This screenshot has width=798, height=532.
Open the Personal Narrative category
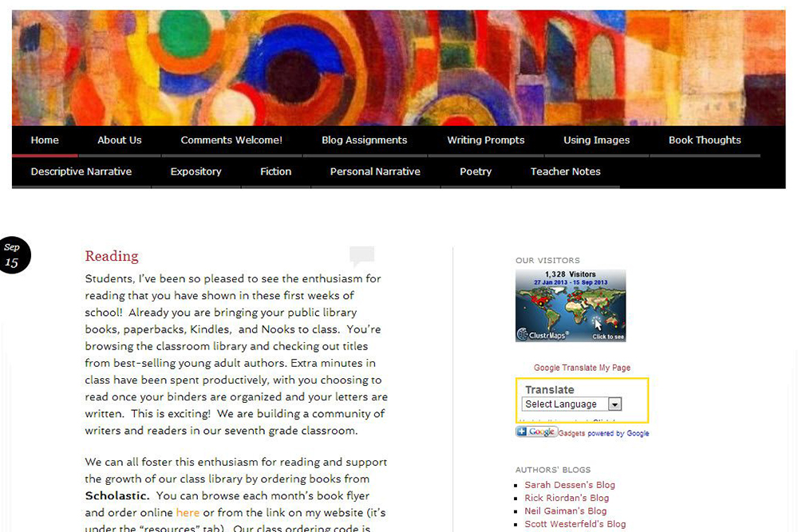376,172
